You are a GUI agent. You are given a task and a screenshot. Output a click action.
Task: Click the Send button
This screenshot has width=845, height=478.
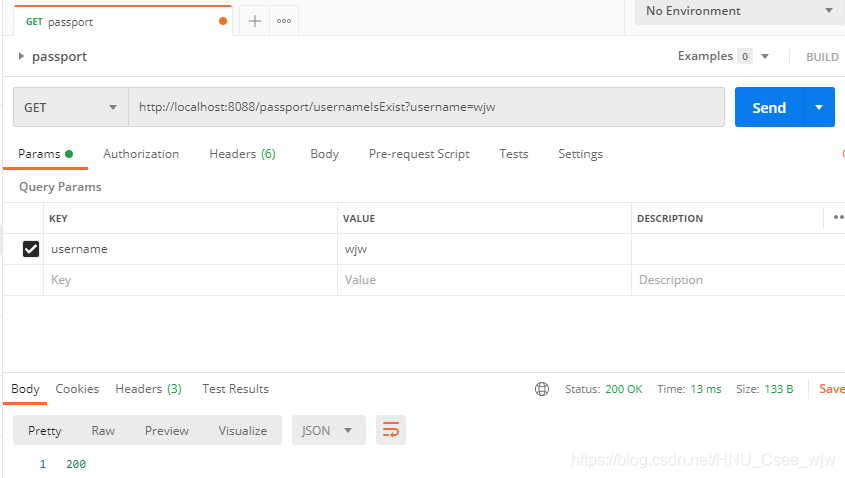(x=768, y=107)
